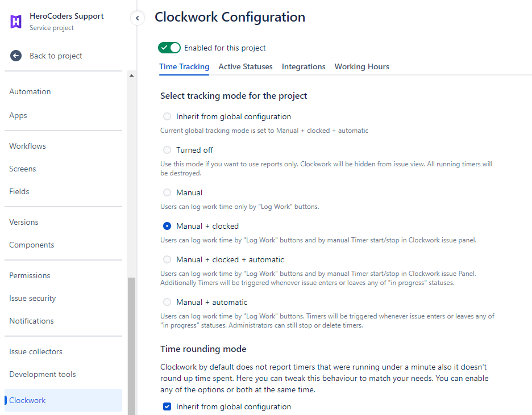Click the sidebar scroll up arrow
This screenshot has height=415, width=532.
[131, 76]
